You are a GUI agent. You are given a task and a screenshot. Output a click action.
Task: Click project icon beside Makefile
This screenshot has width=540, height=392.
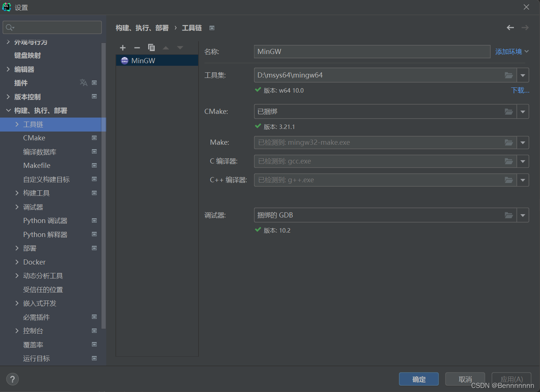(x=94, y=165)
